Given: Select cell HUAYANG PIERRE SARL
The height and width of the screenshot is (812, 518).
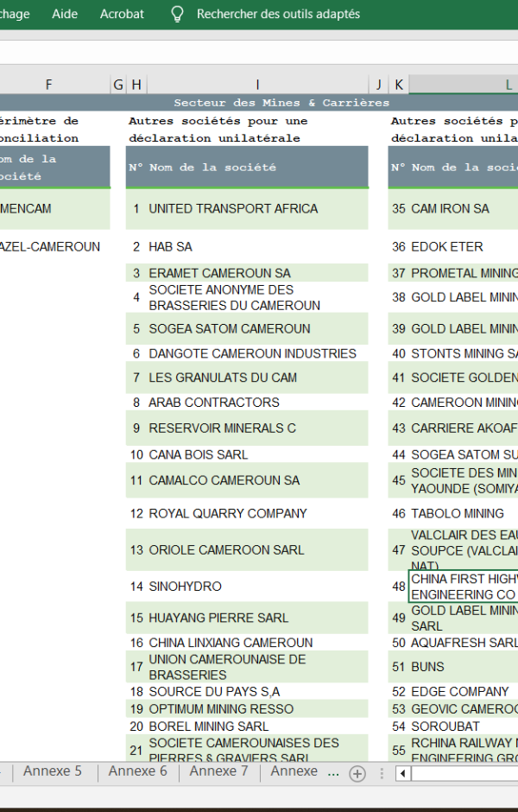Looking at the screenshot, I should pos(258,618).
